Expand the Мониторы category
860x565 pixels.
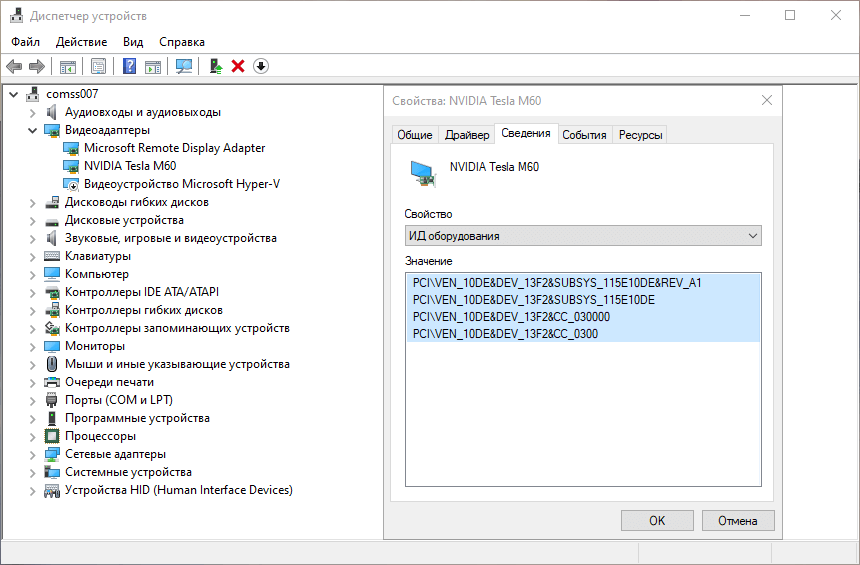pyautogui.click(x=32, y=347)
